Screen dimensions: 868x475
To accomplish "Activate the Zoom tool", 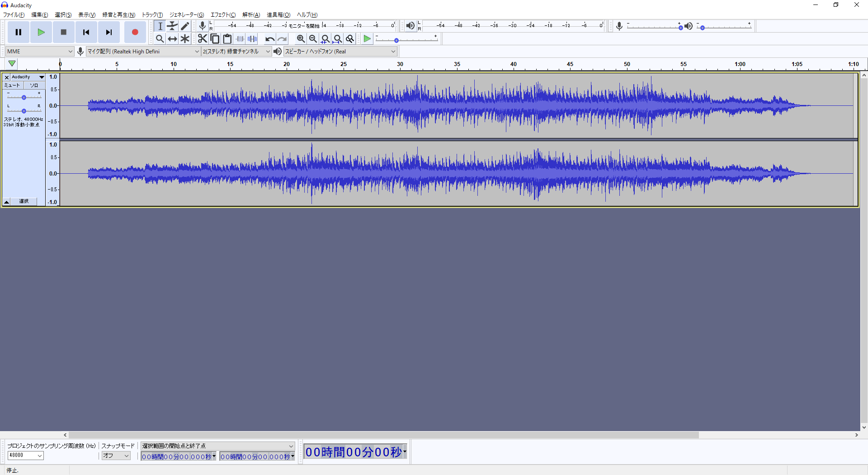I will (x=160, y=38).
